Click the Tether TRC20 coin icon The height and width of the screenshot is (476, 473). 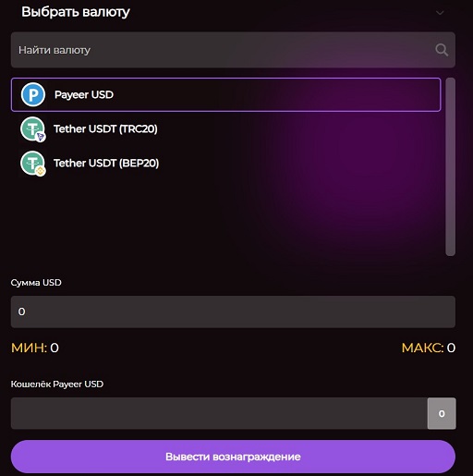[33, 128]
